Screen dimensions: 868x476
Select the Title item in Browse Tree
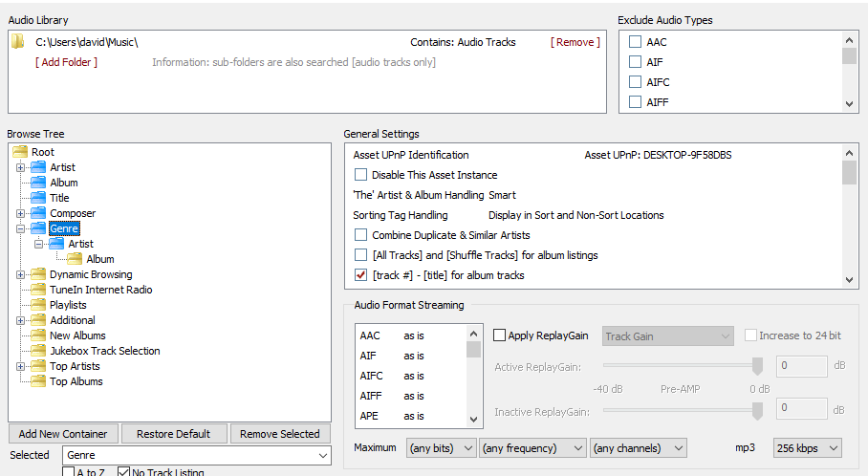(59, 198)
